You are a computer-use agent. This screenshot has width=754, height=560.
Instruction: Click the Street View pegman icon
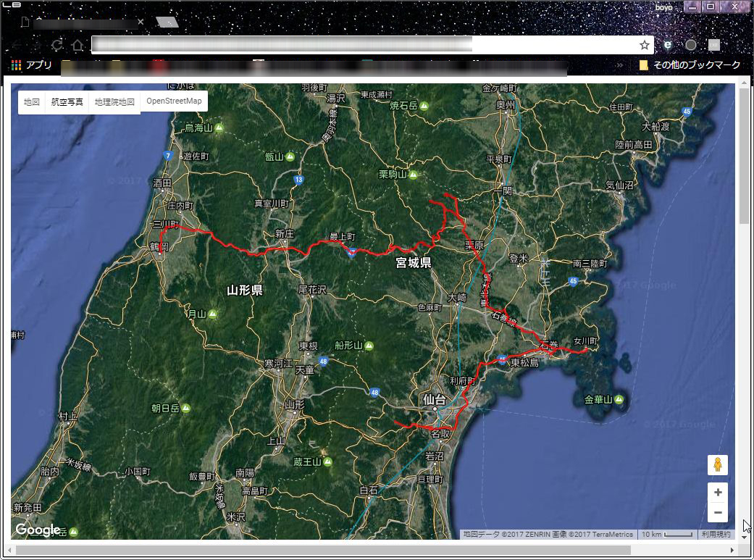pos(718,465)
